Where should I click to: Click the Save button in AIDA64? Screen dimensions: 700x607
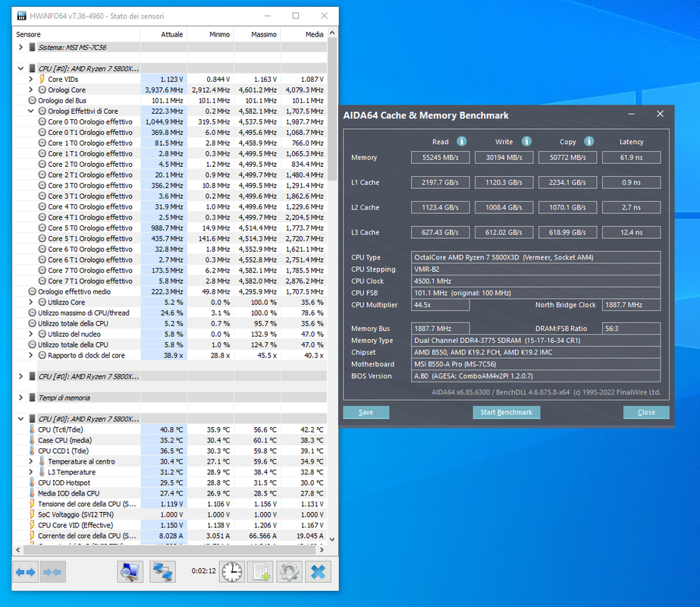(366, 412)
